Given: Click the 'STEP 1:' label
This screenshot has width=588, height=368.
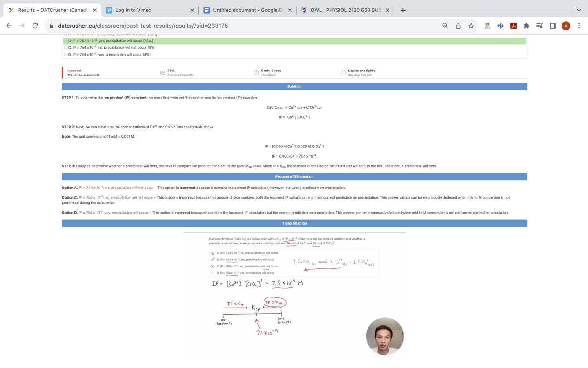Looking at the screenshot, I should tap(68, 98).
